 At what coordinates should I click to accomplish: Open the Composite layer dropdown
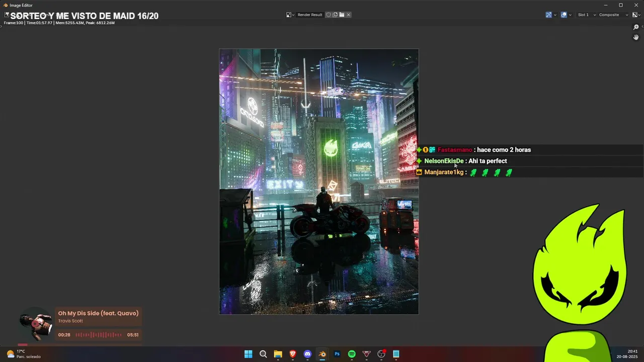pos(613,15)
